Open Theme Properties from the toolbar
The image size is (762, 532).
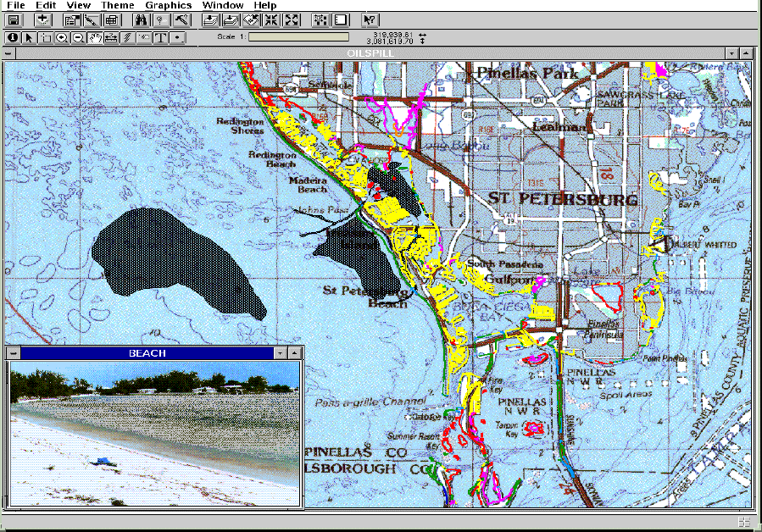(72, 20)
